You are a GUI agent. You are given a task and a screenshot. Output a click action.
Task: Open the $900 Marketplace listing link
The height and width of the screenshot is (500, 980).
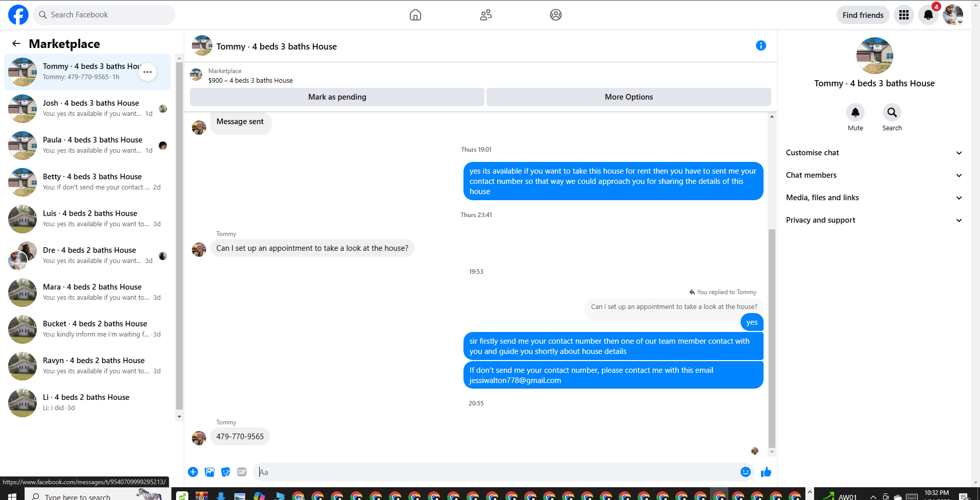pos(251,81)
